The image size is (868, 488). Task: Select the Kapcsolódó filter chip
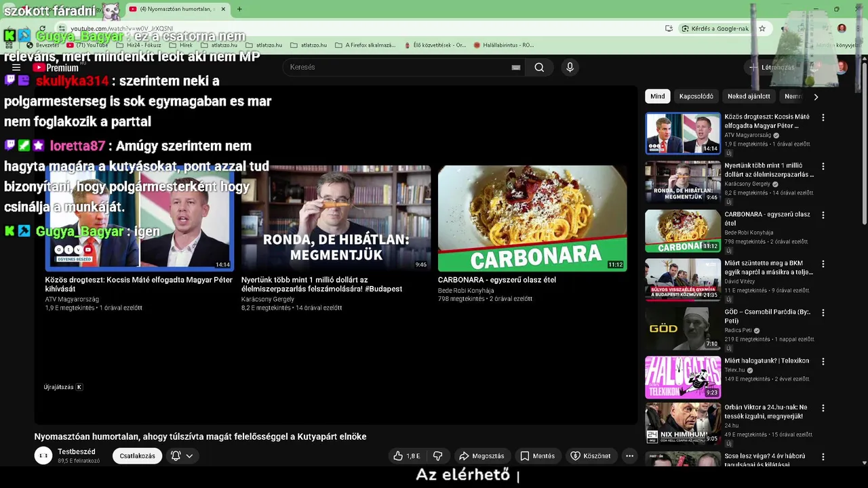696,96
